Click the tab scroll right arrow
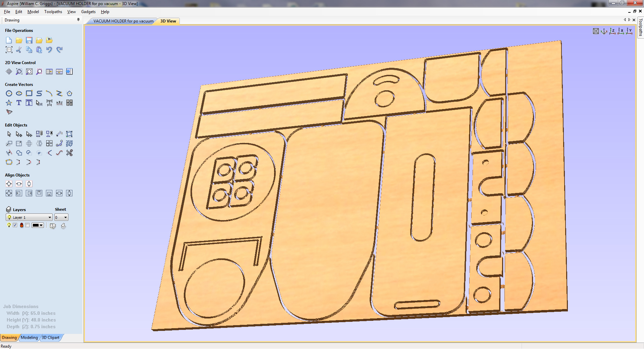Screen dimensions: 644x349 coord(629,20)
